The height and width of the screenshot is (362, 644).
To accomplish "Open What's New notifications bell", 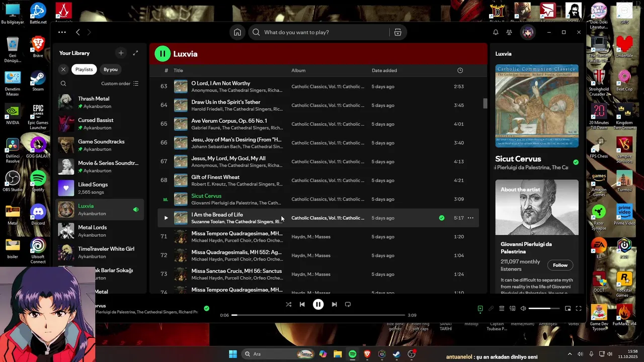I will coord(496,32).
